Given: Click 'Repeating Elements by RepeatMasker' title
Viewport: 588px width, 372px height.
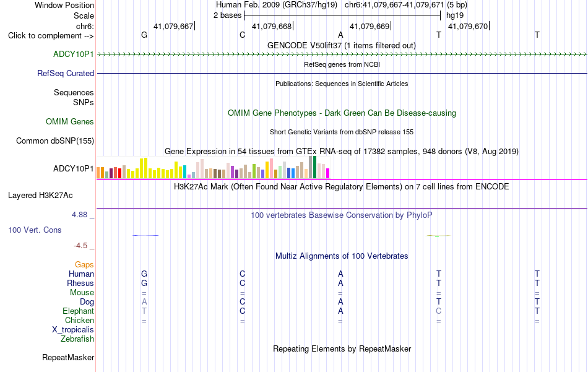Looking at the screenshot, I should (342, 348).
